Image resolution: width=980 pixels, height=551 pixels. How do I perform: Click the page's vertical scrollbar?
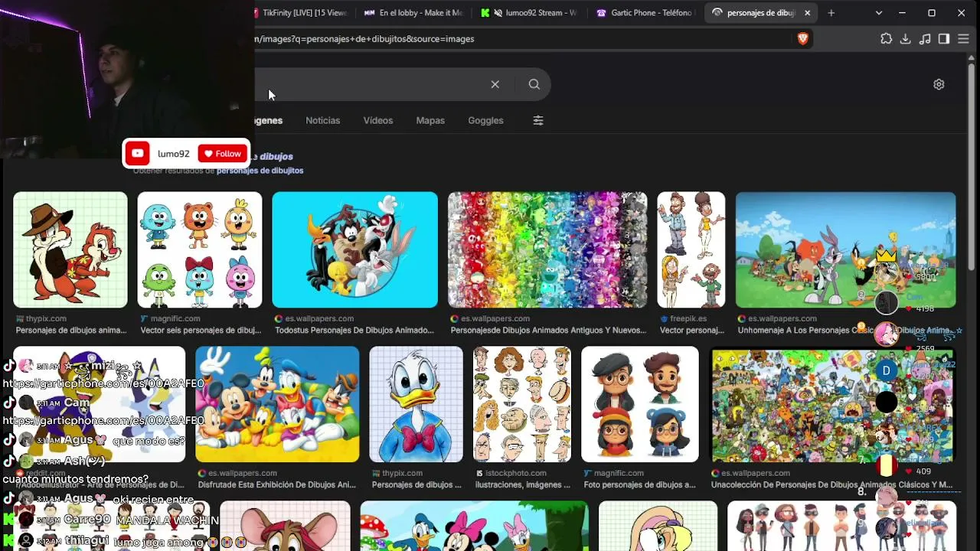point(973,168)
